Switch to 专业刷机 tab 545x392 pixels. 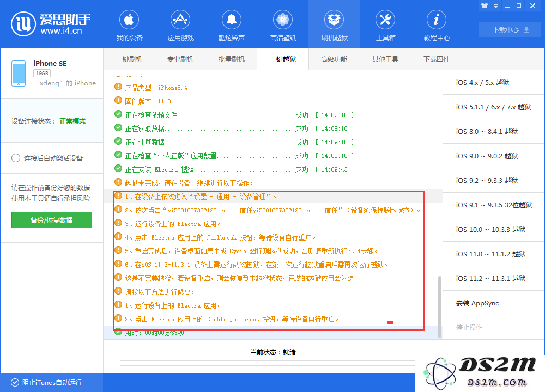pos(180,59)
